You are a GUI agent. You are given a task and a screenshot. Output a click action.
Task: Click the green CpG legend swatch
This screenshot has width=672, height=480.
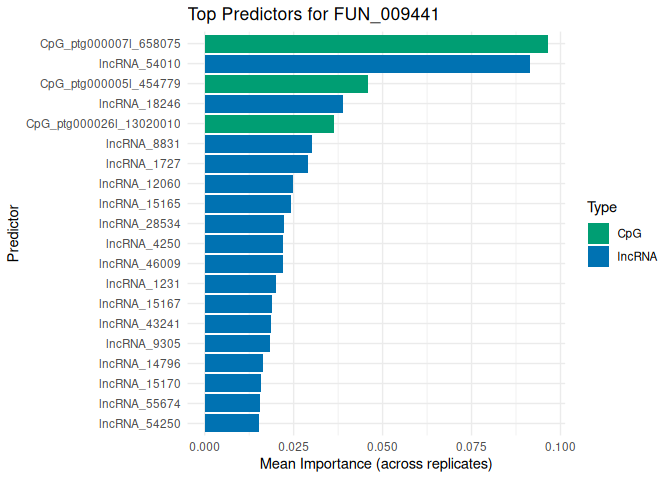point(598,233)
